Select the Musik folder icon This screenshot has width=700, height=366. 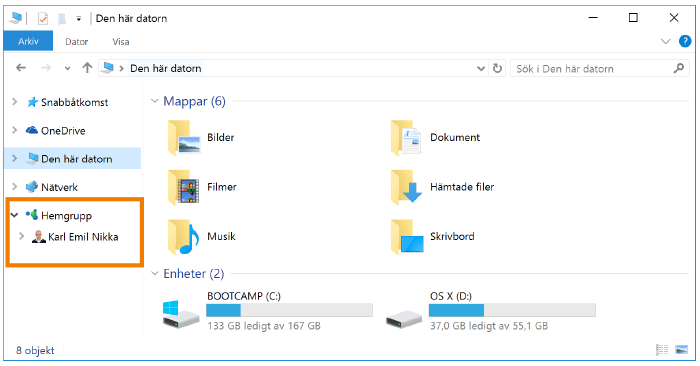click(x=183, y=237)
